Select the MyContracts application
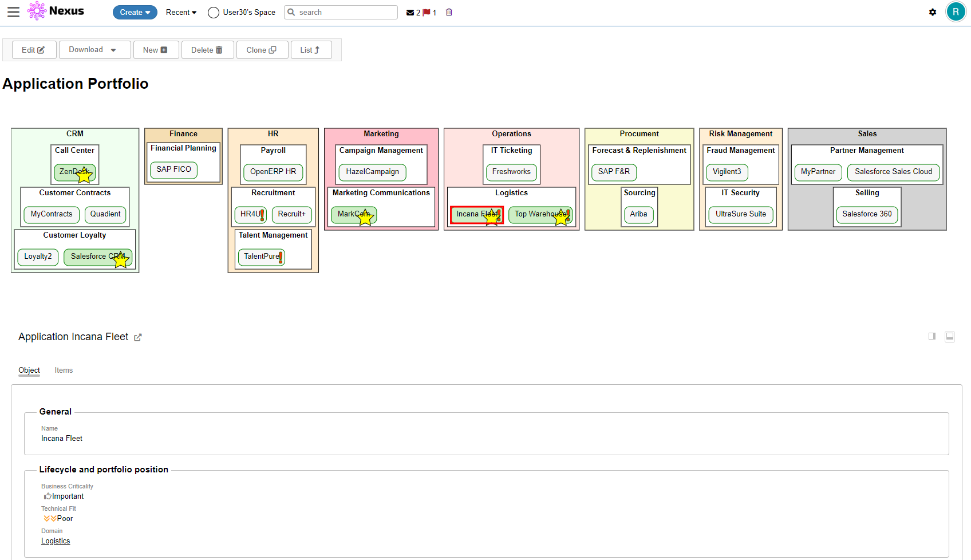971x560 pixels. pos(52,214)
